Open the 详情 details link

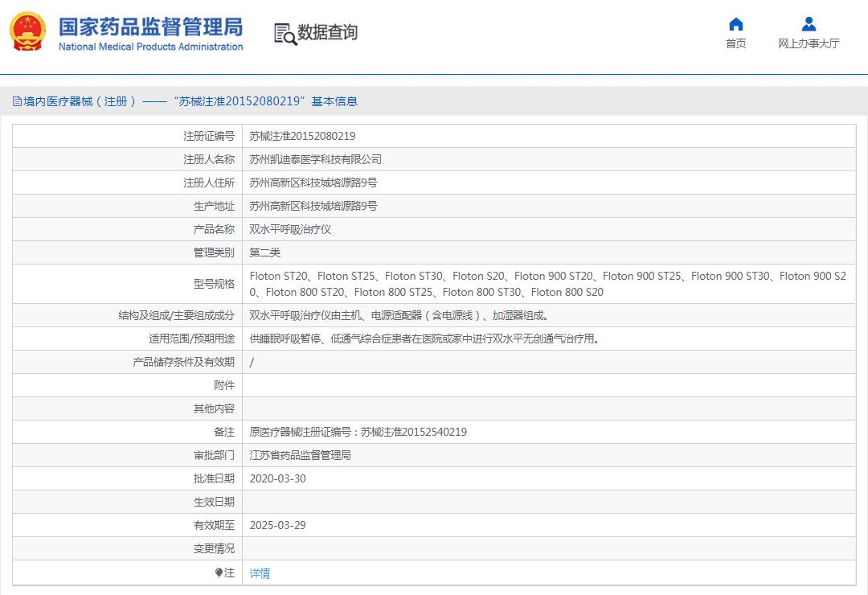(259, 572)
